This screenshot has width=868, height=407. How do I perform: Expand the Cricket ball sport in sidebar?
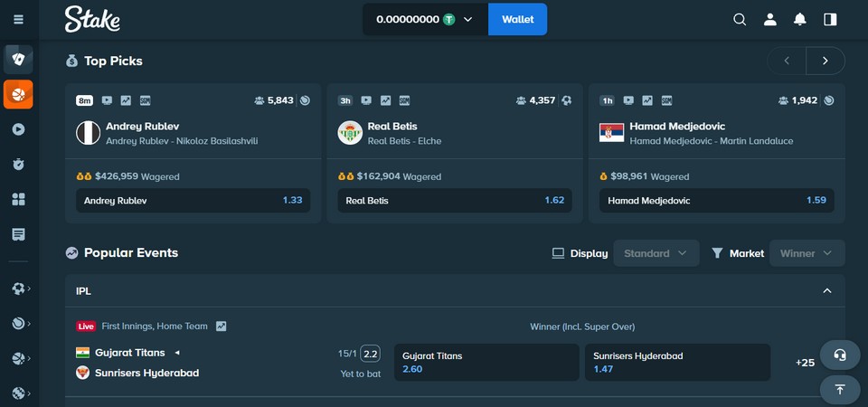point(21,393)
